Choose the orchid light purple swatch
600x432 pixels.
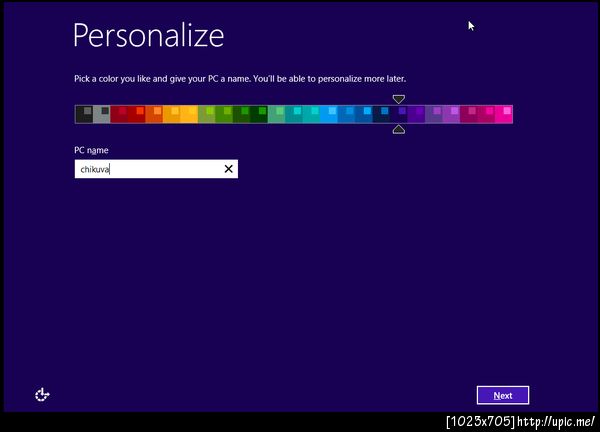pyautogui.click(x=452, y=114)
